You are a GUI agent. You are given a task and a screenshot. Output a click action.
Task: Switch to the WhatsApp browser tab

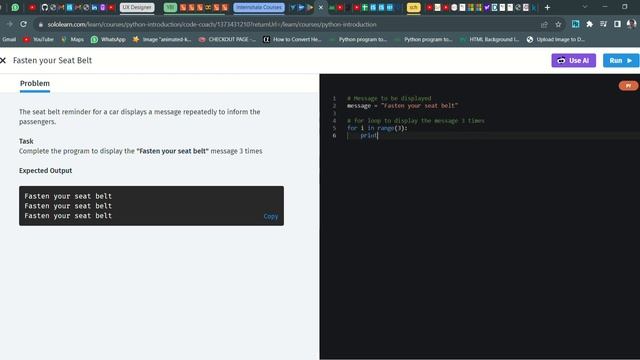[15, 7]
